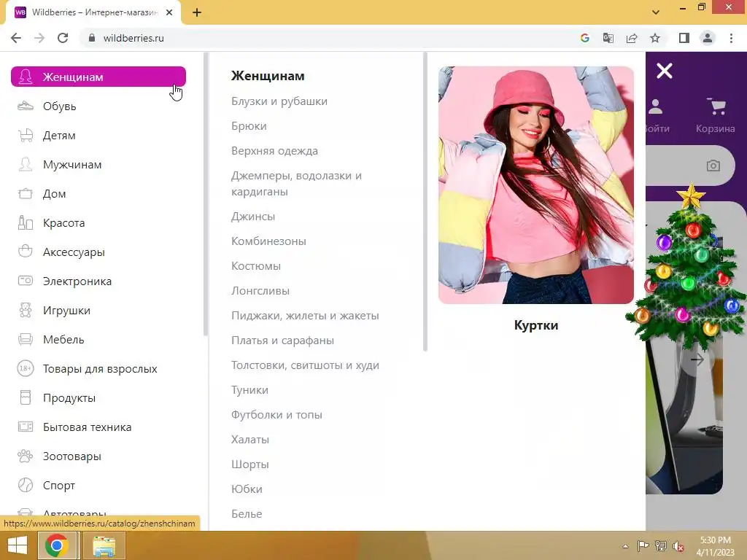Go to Толстовки, свитшоты и худи
747x560 pixels.
tap(305, 365)
